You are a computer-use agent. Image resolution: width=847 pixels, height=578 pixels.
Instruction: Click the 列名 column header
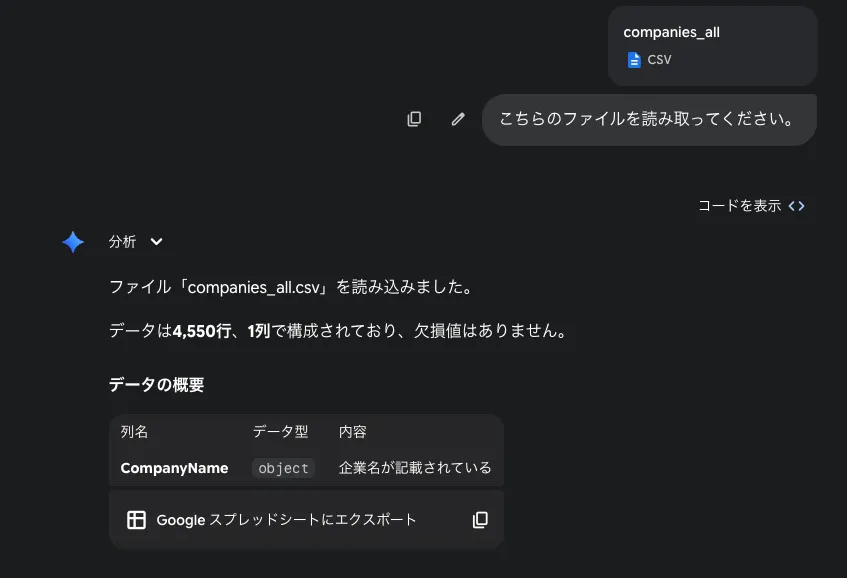[x=134, y=431]
